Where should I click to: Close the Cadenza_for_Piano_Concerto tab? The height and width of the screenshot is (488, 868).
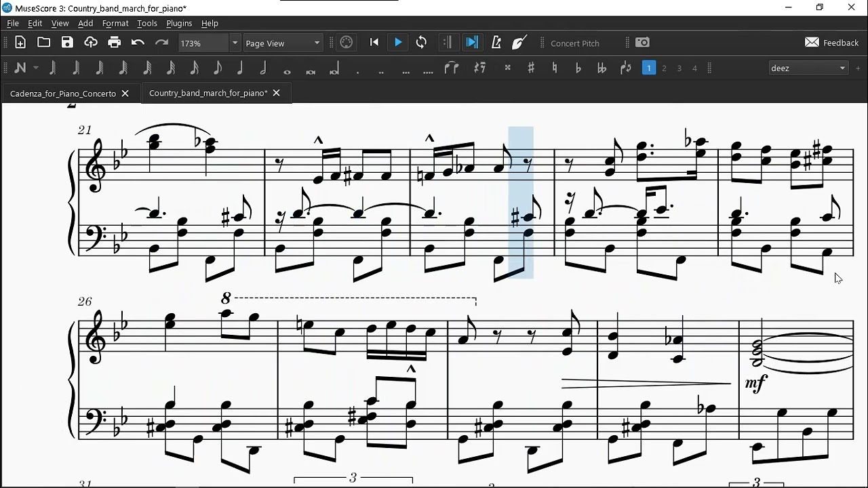[125, 94]
